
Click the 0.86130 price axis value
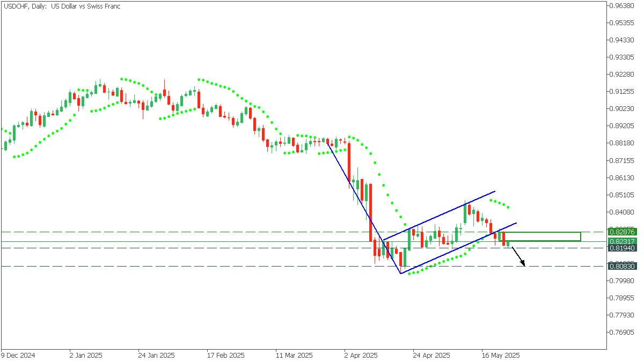[x=623, y=178]
